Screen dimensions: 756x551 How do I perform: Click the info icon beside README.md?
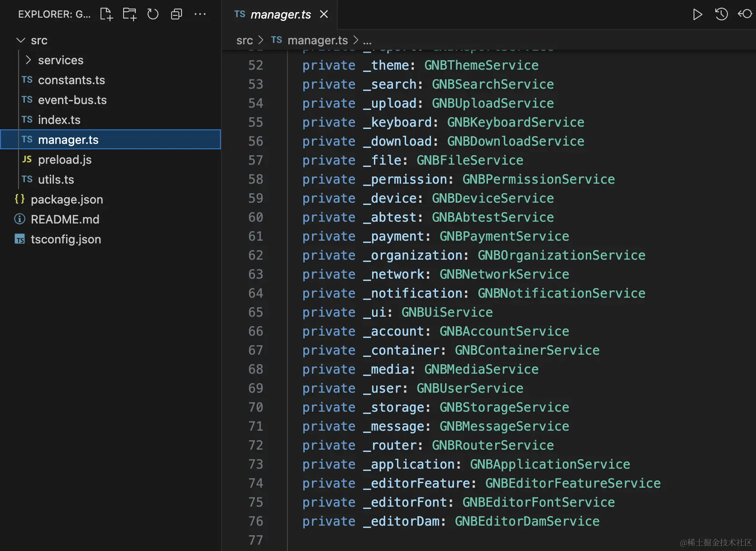point(19,219)
